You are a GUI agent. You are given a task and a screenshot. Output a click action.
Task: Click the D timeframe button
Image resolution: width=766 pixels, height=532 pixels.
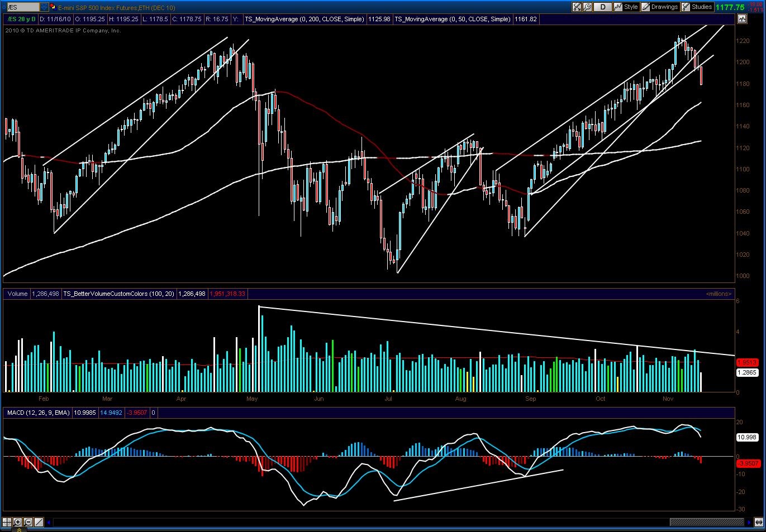[602, 7]
